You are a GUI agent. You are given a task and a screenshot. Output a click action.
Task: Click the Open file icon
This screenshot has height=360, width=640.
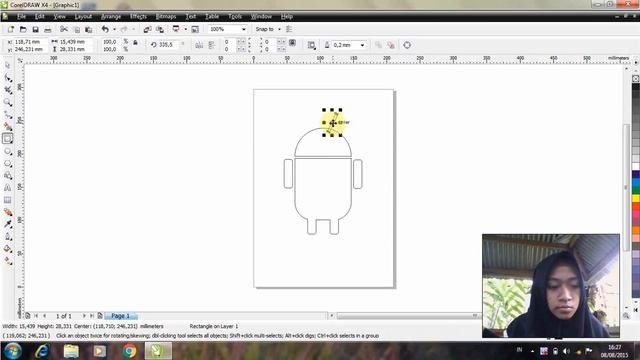click(x=23, y=29)
